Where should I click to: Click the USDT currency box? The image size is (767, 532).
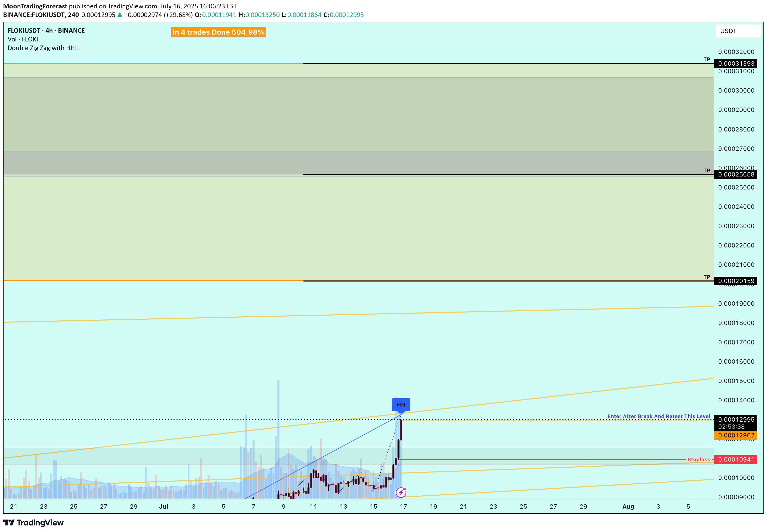point(738,31)
